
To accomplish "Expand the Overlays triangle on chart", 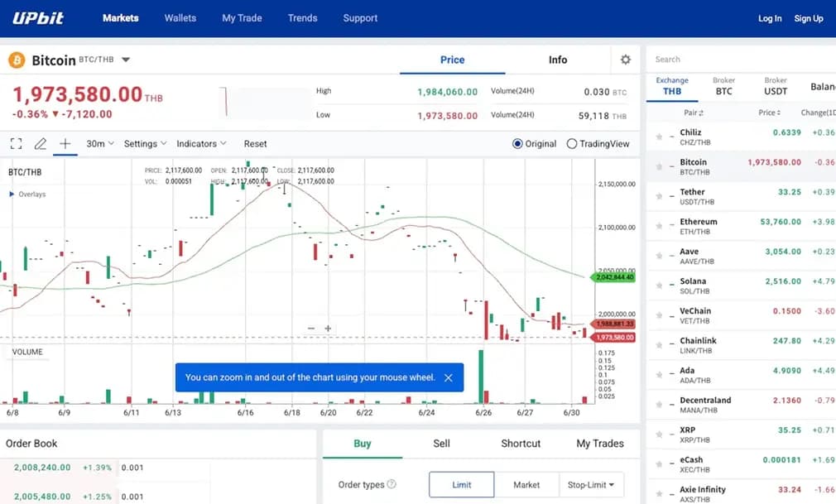I will point(12,194).
